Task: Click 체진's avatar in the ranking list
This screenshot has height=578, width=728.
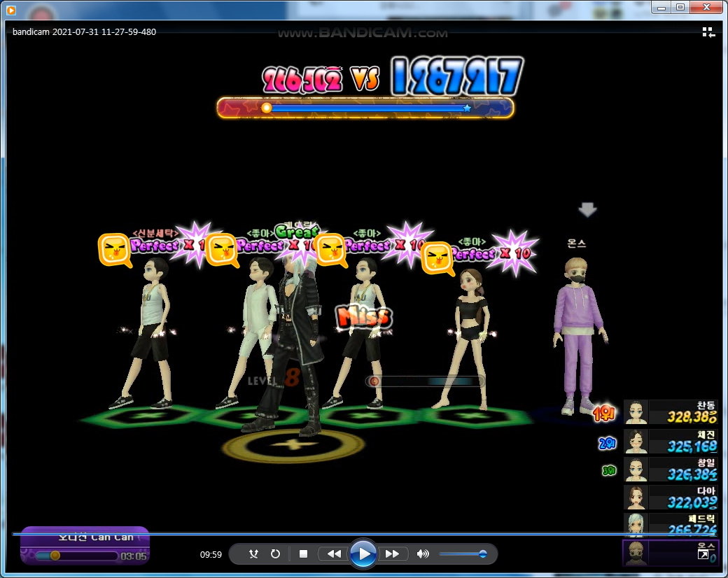Action: 636,441
